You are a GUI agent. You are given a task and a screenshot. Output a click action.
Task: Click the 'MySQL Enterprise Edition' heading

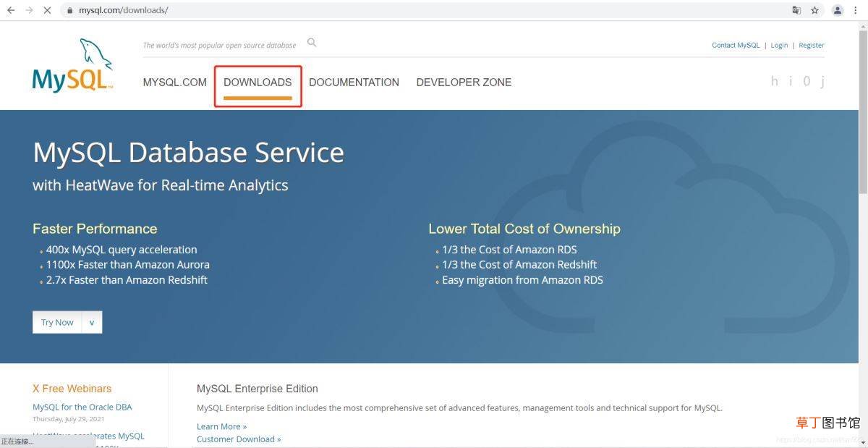click(258, 389)
